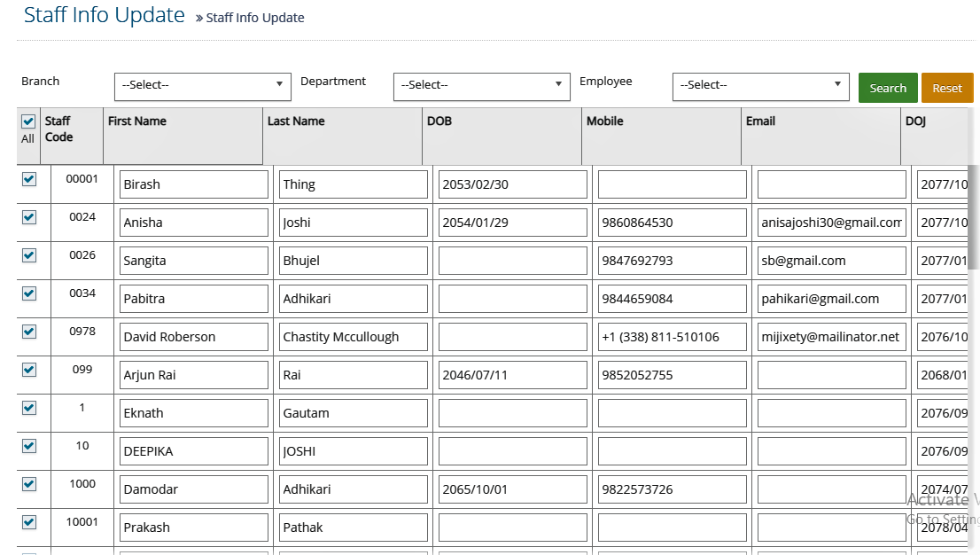This screenshot has height=555, width=980.
Task: Edit the first name field containing Birash
Action: [x=194, y=184]
